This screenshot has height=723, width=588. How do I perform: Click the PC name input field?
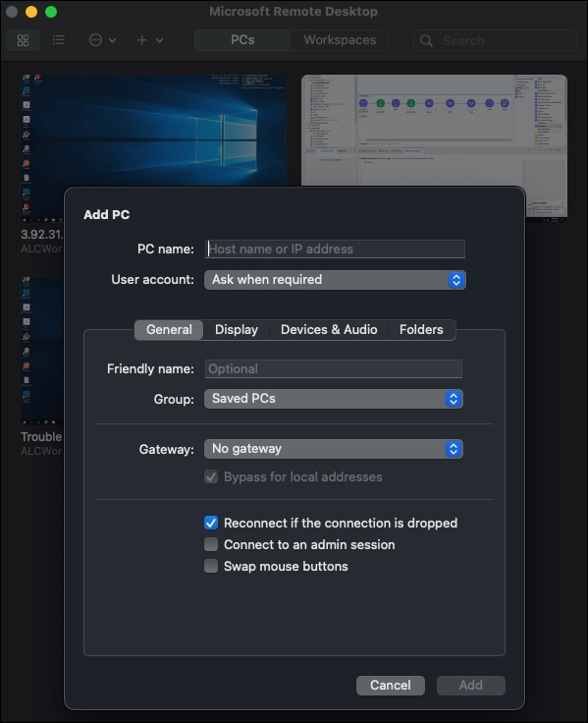335,249
